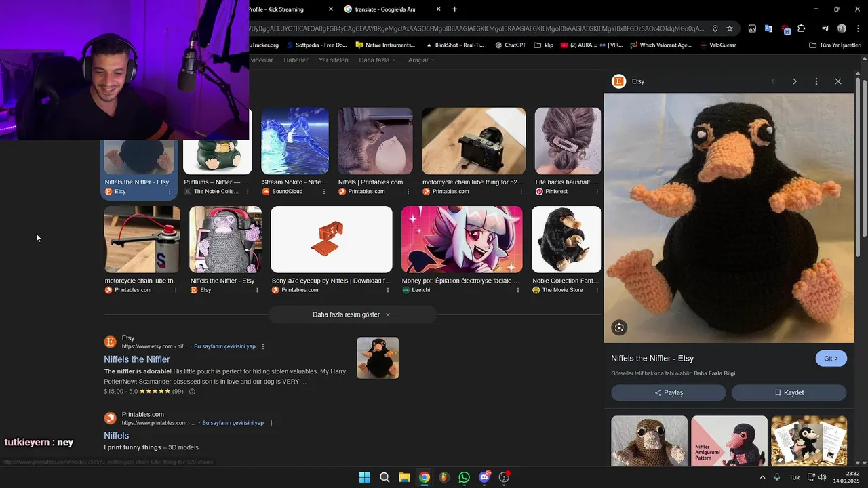The height and width of the screenshot is (488, 868).
Task: Click the Paylaş share button
Action: 669,392
